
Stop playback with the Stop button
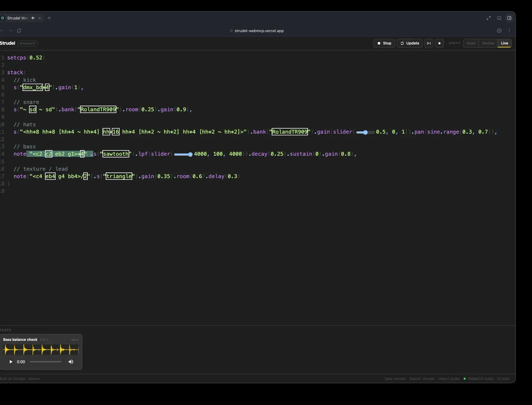(x=384, y=43)
